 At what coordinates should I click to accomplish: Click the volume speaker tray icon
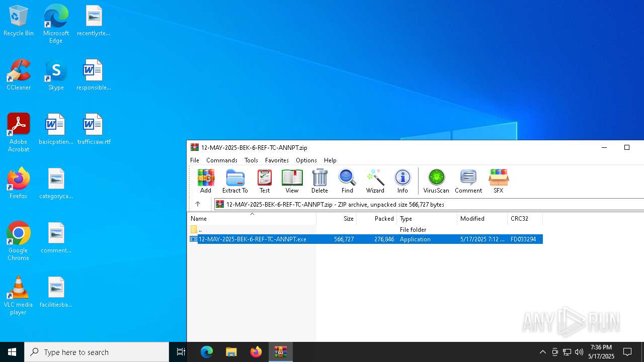click(x=579, y=352)
